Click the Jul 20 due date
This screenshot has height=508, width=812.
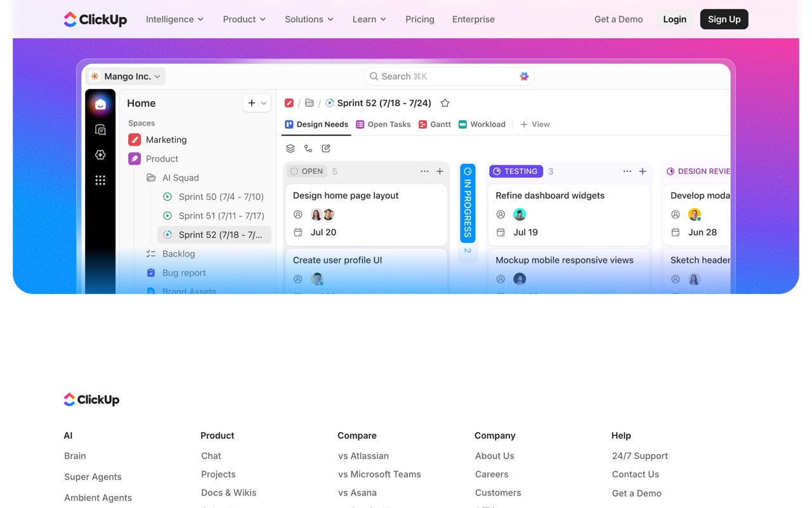pos(324,232)
